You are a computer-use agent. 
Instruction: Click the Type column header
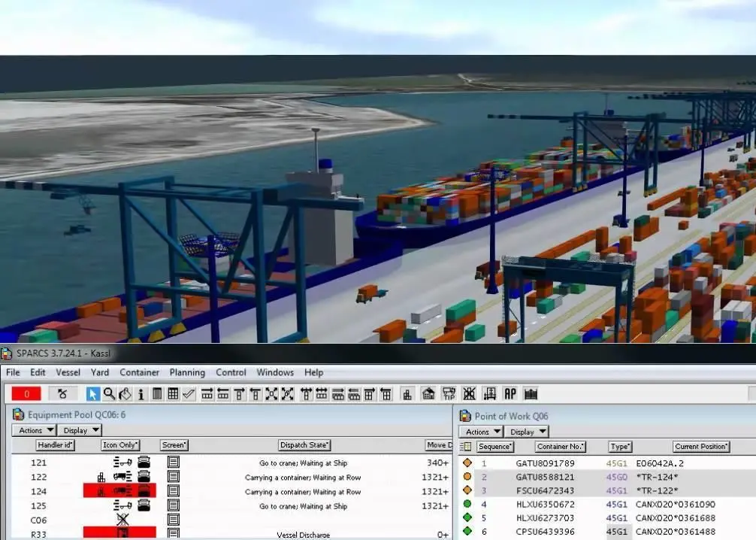(619, 447)
